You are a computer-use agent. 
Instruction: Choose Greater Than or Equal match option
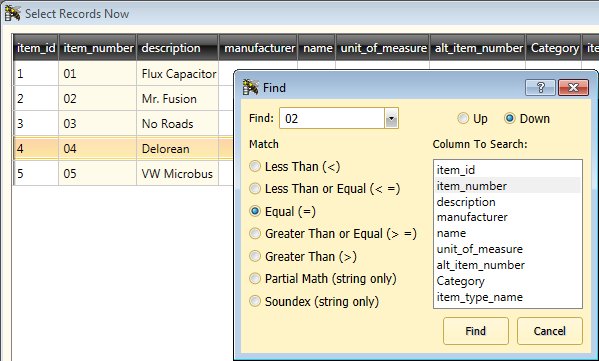(333, 233)
